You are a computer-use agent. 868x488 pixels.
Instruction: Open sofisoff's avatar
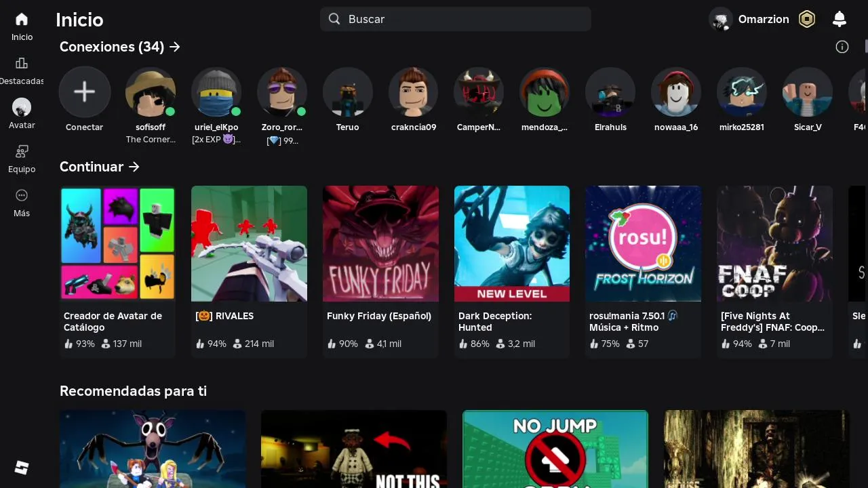[151, 91]
